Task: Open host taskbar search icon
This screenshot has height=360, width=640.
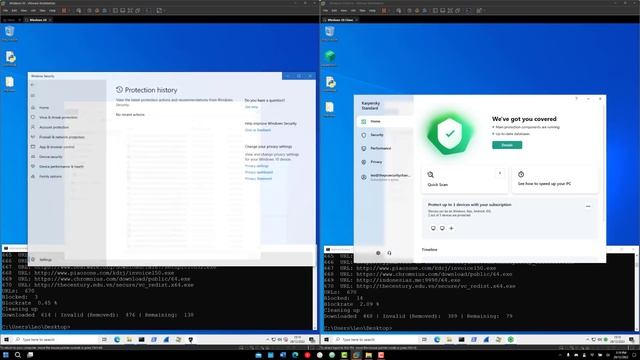Action: pos(18,355)
